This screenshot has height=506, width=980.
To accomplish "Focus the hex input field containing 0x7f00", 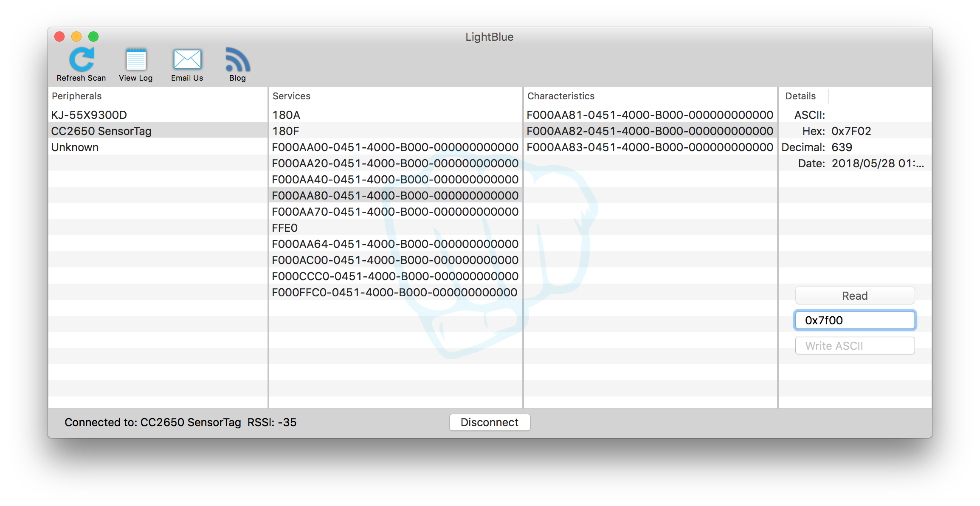I will coord(855,320).
